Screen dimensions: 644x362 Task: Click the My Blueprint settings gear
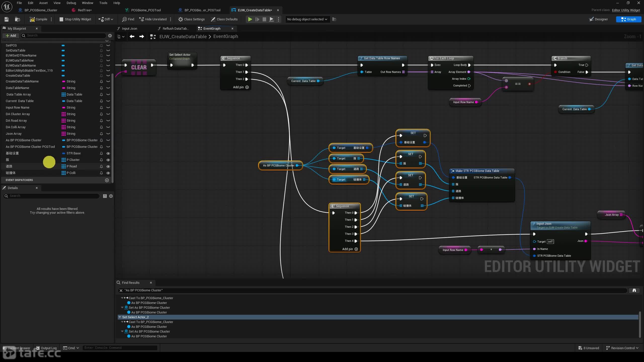(110, 35)
